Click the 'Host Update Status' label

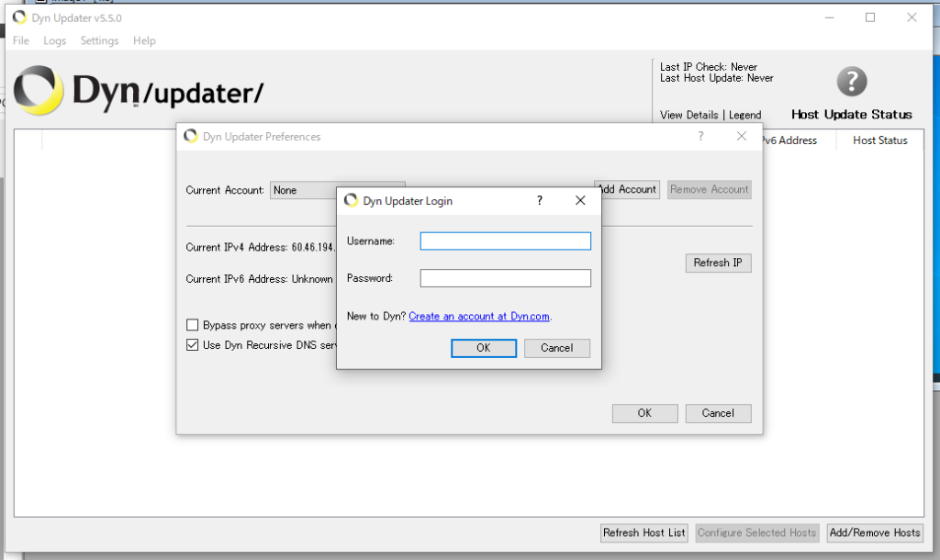[x=852, y=115]
